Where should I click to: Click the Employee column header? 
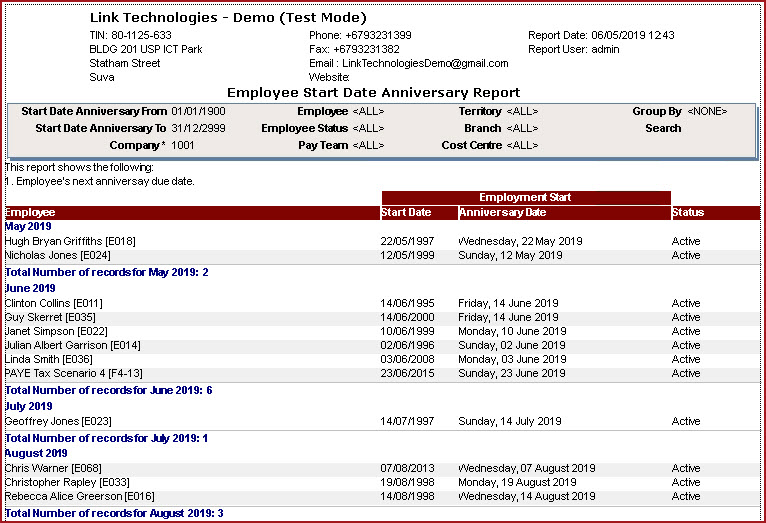tap(30, 212)
